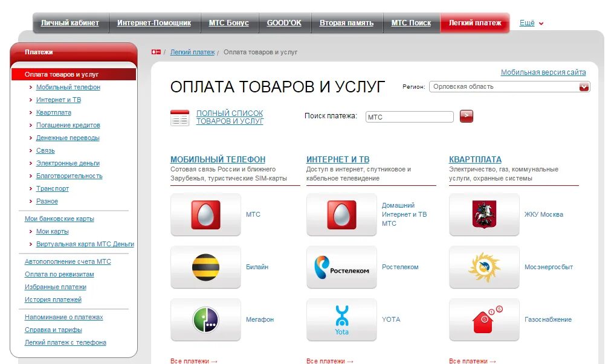The height and width of the screenshot is (364, 614).
Task: Click the КВАРТПЛАТА category heading
Action: [x=475, y=159]
